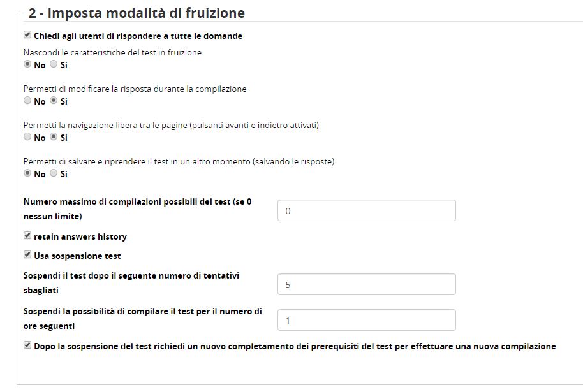Viewport: 583px width, 392px height.
Task: Set navigazione libera tra le pagine to 'Si'
Action: coord(54,137)
